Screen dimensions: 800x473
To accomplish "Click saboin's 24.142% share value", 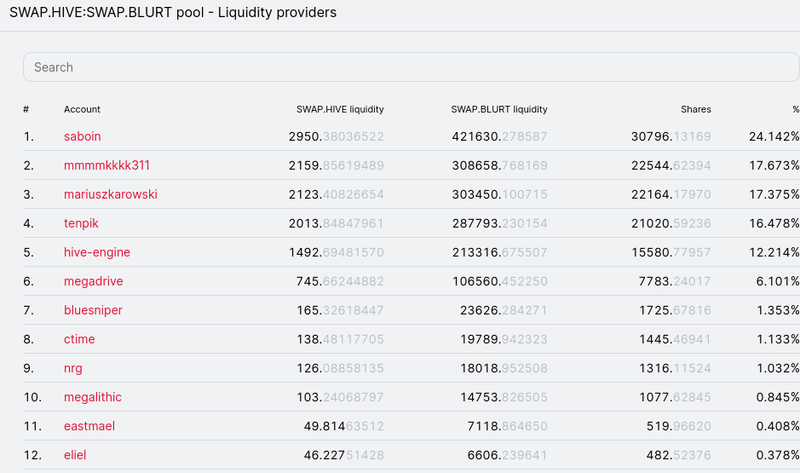I will [773, 136].
